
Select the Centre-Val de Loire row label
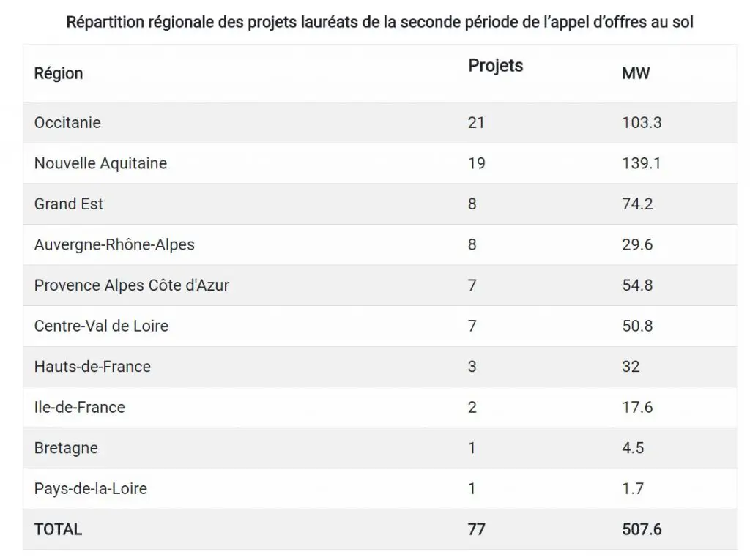[x=101, y=326]
